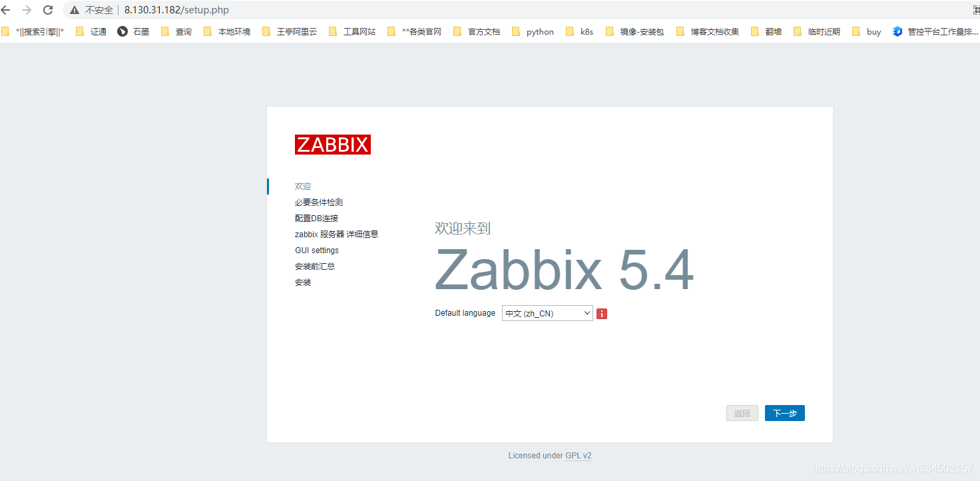Select the zabbix 服务器 详细信息 step
Image resolution: width=980 pixels, height=481 pixels.
[x=337, y=235]
